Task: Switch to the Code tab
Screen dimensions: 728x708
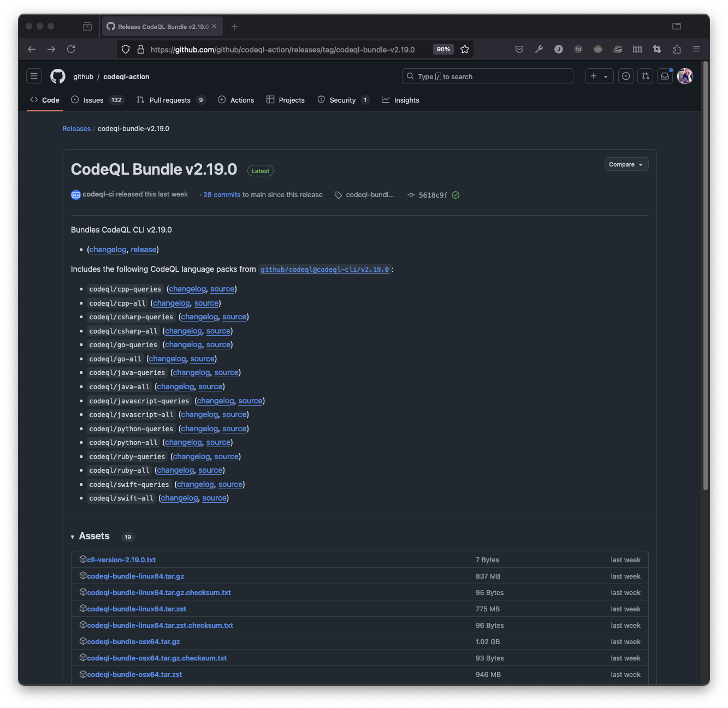Action: 45,100
